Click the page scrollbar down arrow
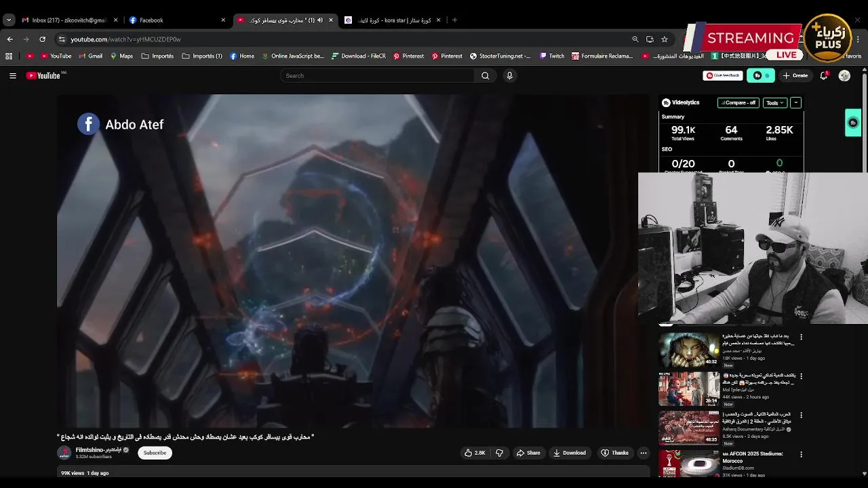Screen dimensions: 868x488 click(x=864, y=474)
